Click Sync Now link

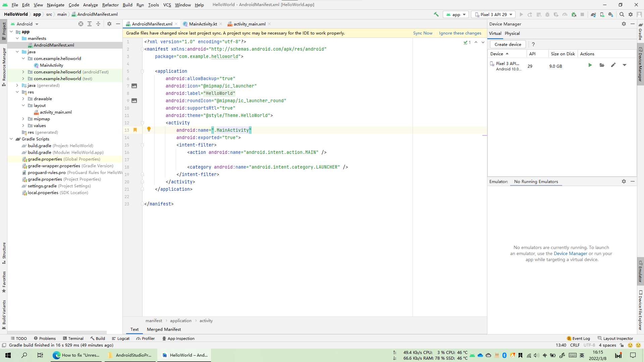pyautogui.click(x=423, y=33)
